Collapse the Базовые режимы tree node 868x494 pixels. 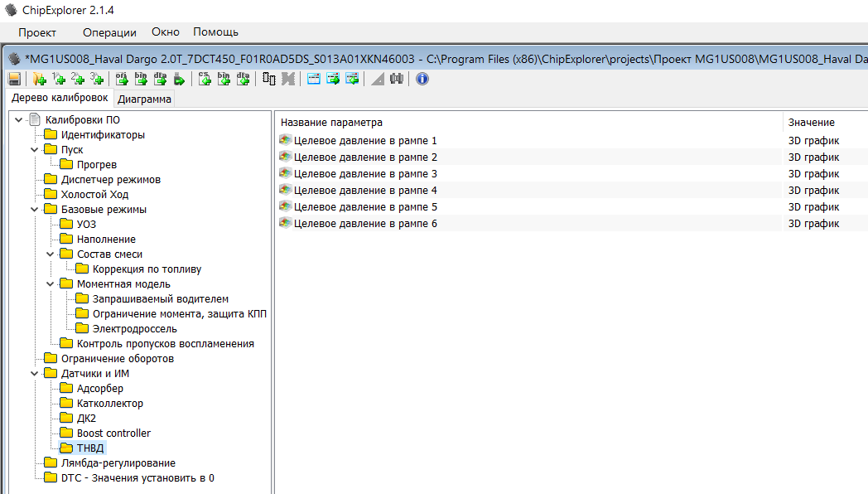point(35,210)
